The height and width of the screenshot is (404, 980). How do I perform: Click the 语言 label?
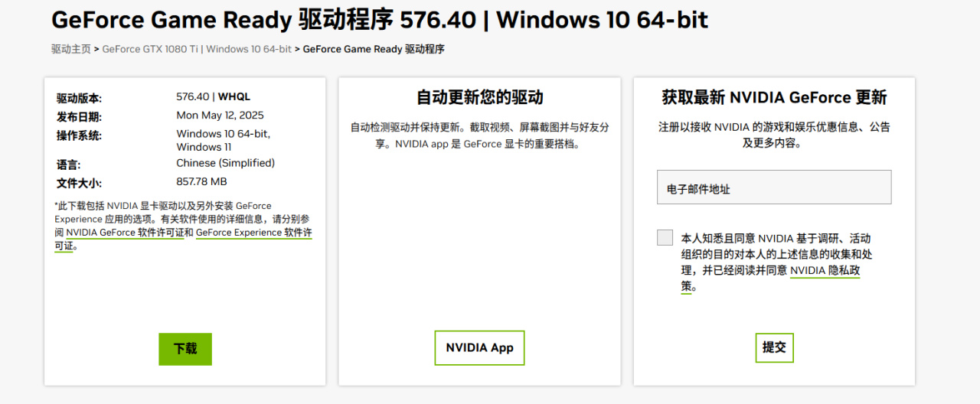68,165
